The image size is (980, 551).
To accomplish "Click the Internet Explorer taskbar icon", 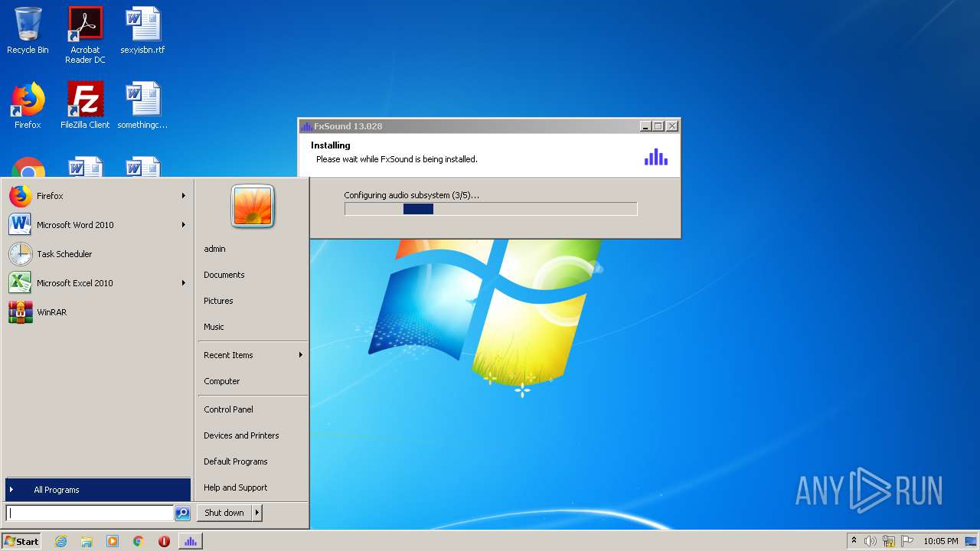I will coord(61,541).
